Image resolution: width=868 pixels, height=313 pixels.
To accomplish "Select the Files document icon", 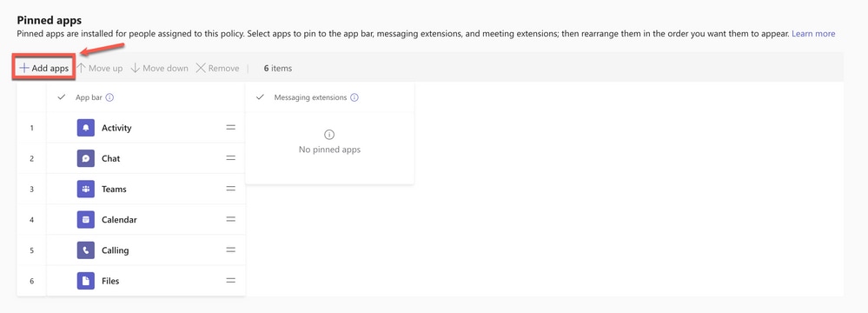I will click(x=86, y=281).
